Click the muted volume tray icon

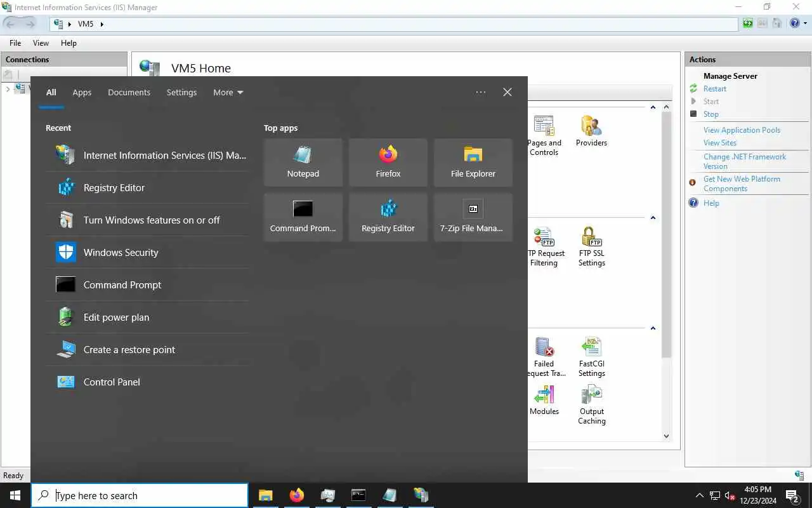coord(730,496)
